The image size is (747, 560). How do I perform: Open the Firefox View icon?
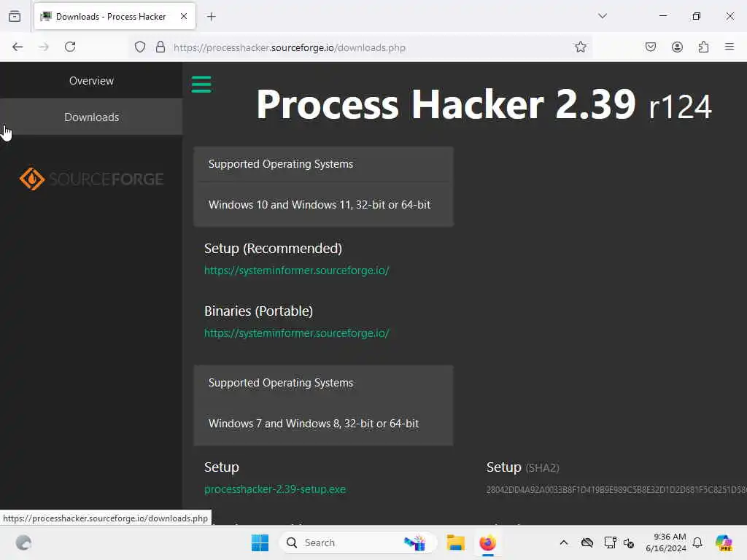click(x=15, y=16)
